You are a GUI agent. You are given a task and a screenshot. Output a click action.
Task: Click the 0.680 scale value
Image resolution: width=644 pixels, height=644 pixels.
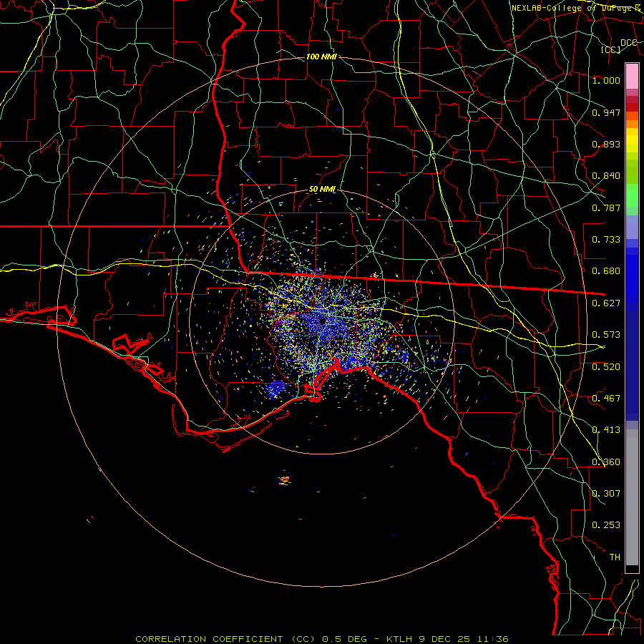click(606, 271)
